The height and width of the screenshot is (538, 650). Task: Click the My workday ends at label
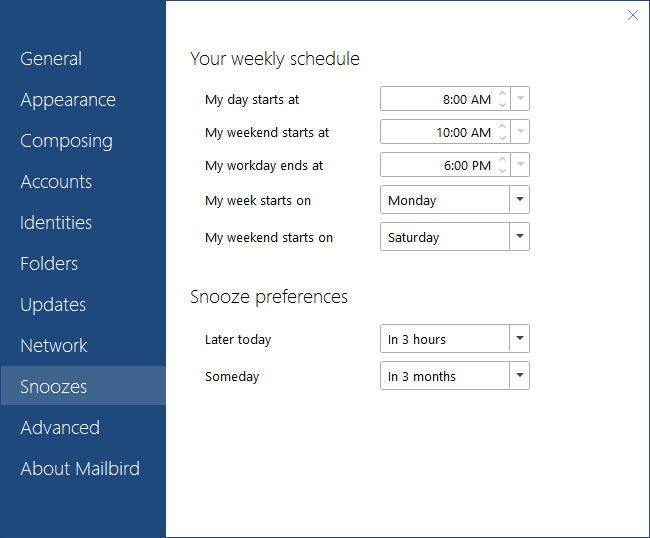pos(264,166)
